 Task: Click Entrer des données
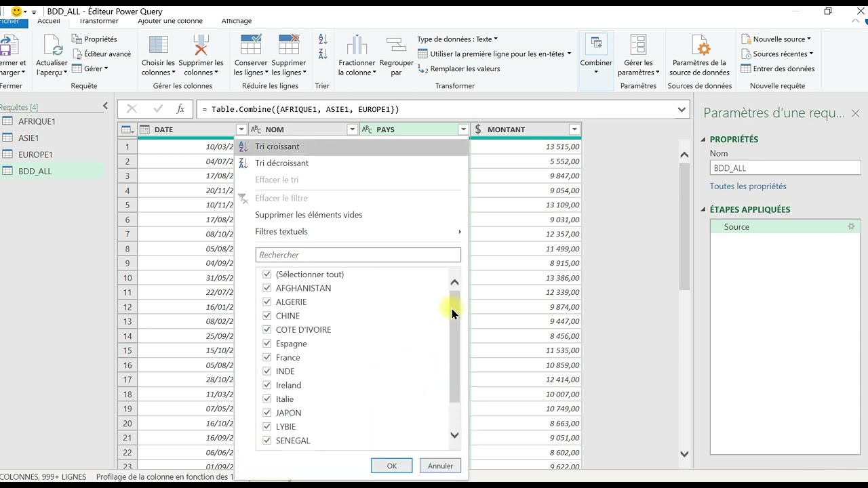coord(778,68)
